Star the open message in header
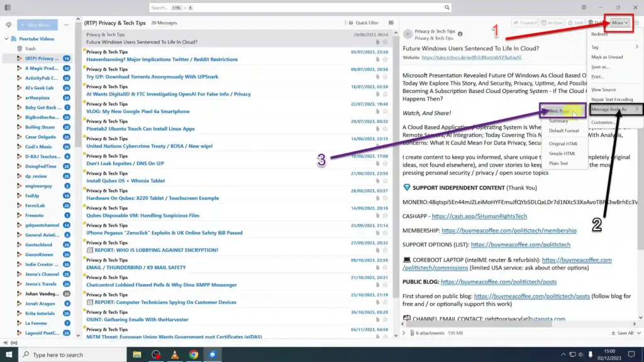This screenshot has height=362, width=644. click(x=636, y=23)
